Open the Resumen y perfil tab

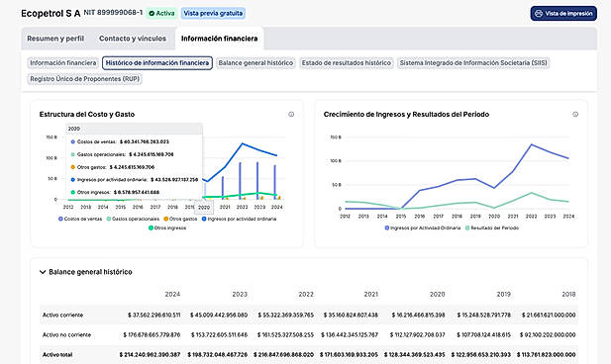55,39
